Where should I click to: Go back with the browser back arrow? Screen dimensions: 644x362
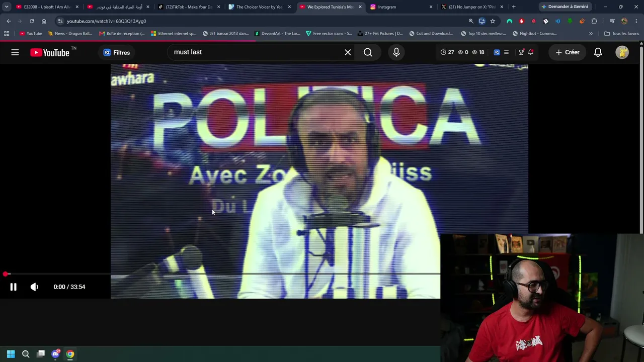tap(9, 21)
